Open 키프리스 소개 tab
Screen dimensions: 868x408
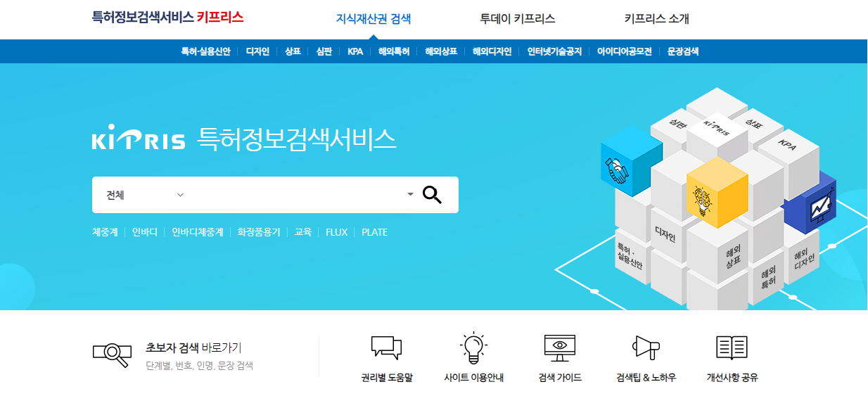pyautogui.click(x=656, y=19)
